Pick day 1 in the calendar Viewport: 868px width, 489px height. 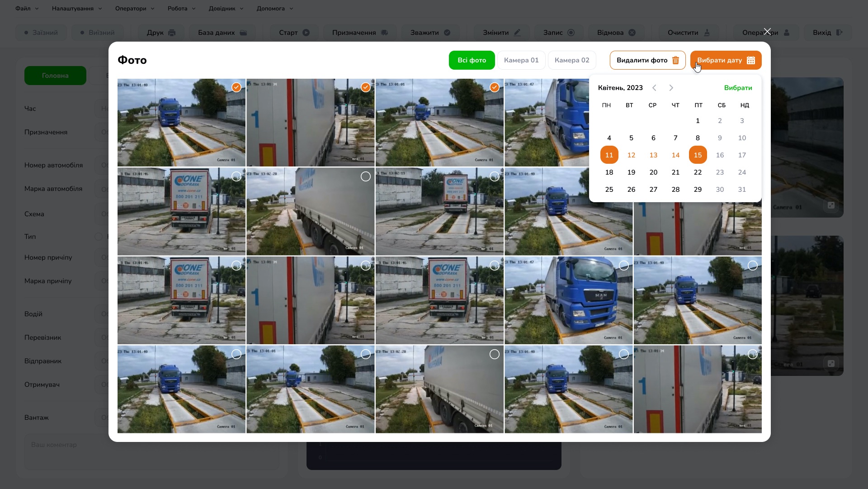(x=698, y=121)
